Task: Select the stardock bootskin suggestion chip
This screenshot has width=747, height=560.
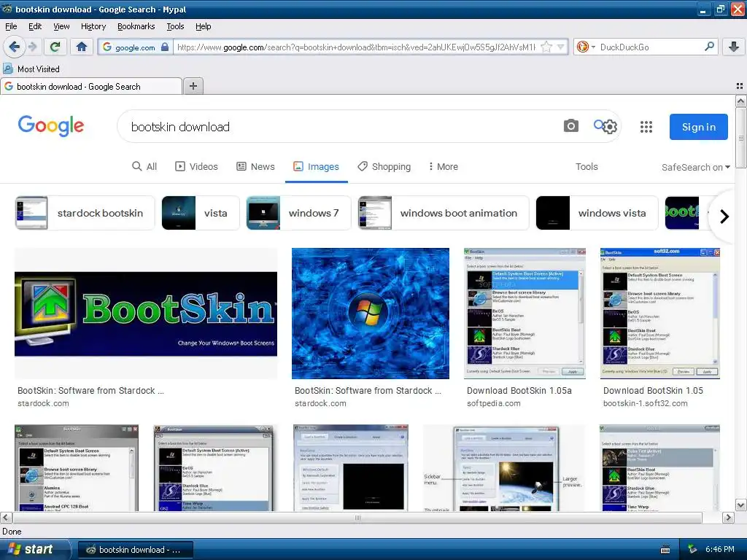Action: tap(85, 213)
